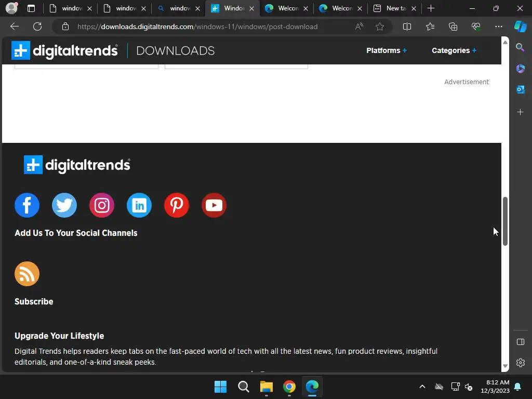Open the LinkedIn social icon
532x399 pixels.
pyautogui.click(x=139, y=205)
